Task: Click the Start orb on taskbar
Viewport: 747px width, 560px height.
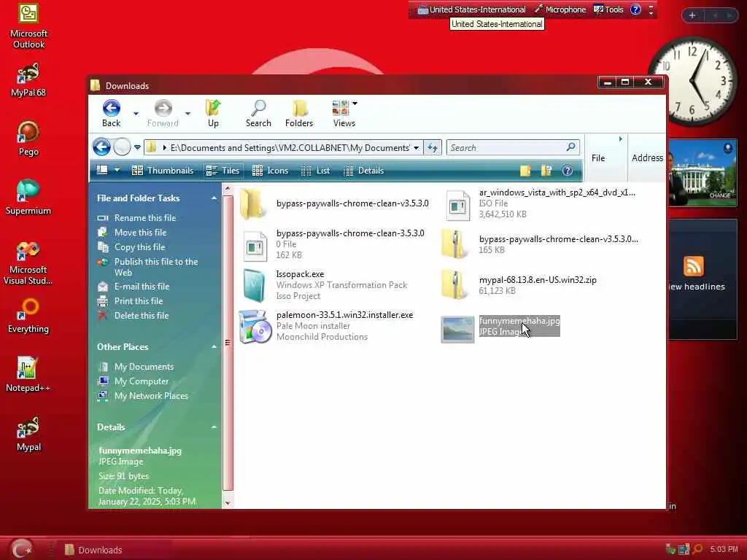Action: tap(21, 548)
